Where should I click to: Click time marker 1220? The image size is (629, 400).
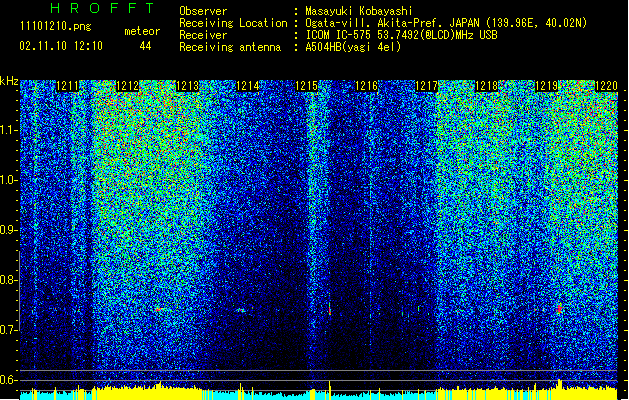[606, 86]
